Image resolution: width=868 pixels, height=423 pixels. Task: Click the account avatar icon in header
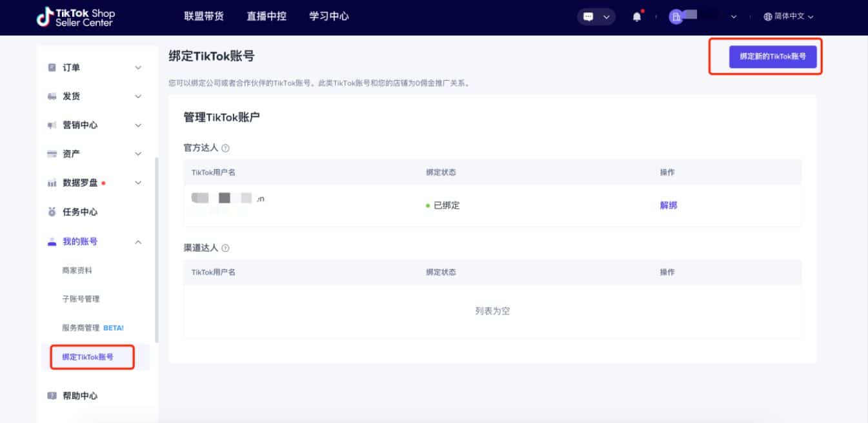[676, 17]
